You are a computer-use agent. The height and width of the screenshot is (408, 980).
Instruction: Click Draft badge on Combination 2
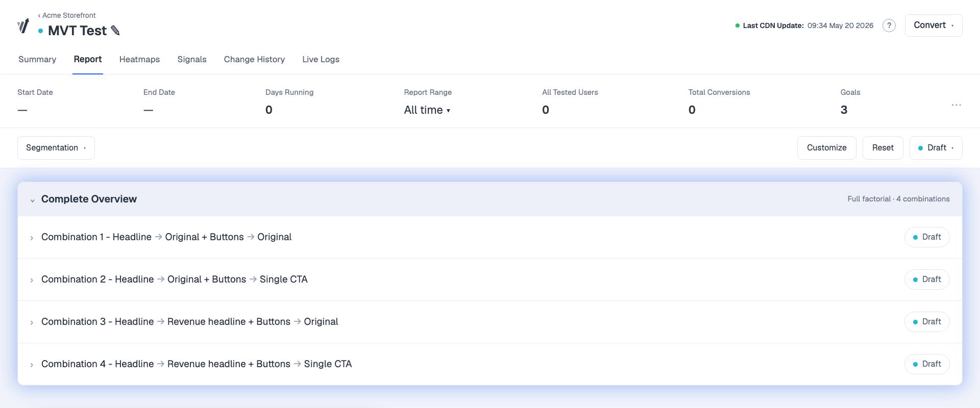click(927, 279)
